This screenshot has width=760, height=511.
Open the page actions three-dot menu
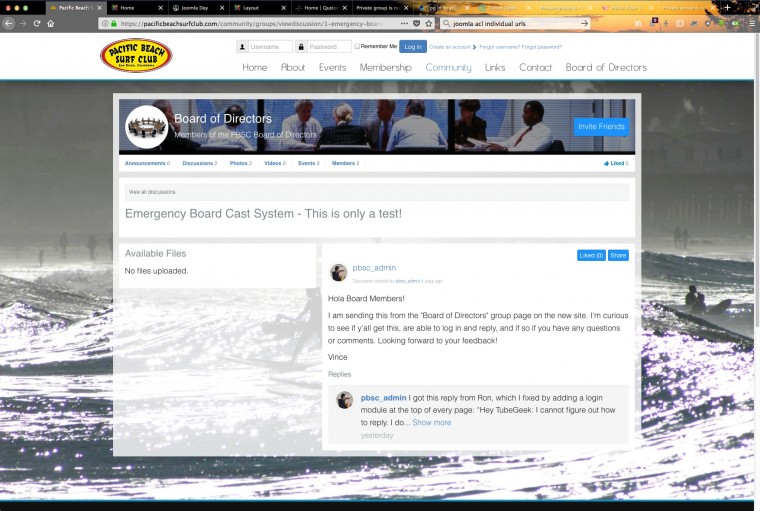[404, 23]
